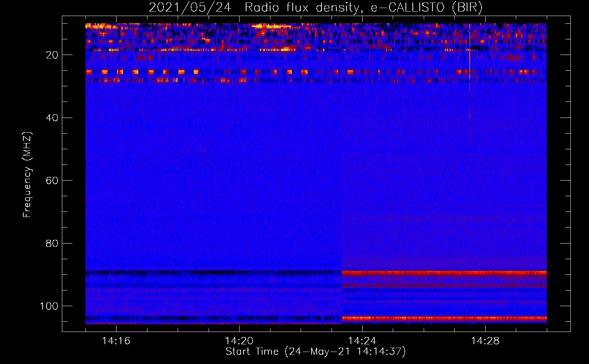The image size is (589, 364).
Task: Click the 'Frequency (MHZ)' y-axis label
Action: point(27,175)
